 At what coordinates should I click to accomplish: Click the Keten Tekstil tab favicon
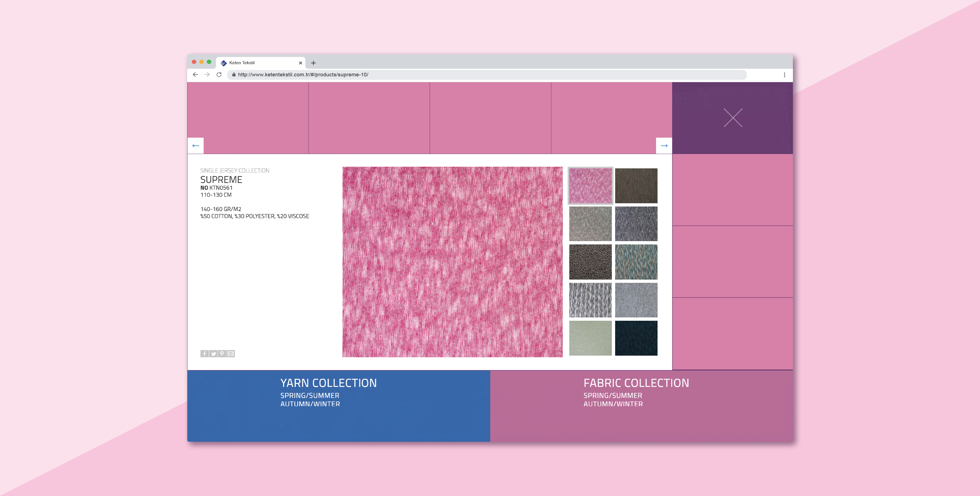coord(224,63)
